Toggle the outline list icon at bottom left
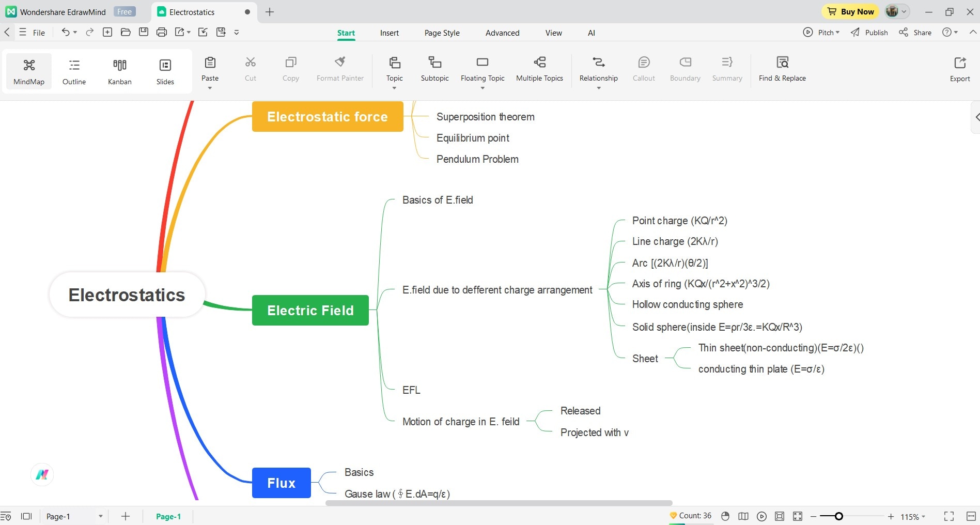 pyautogui.click(x=6, y=516)
